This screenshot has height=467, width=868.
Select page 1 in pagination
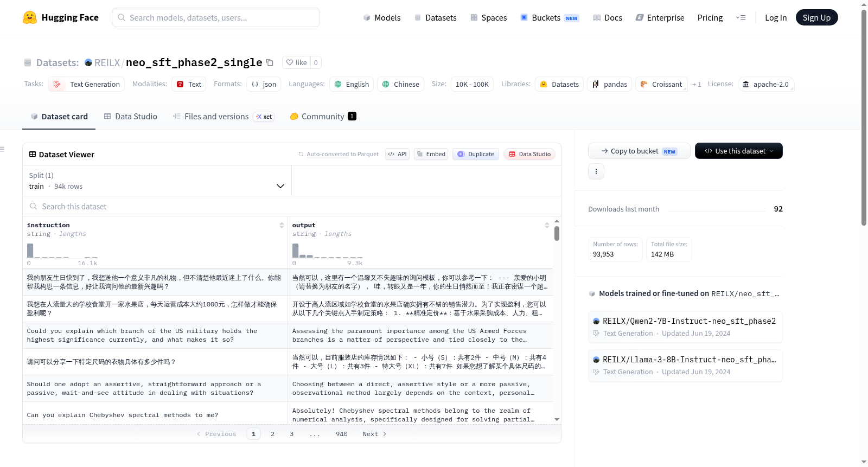coord(253,434)
